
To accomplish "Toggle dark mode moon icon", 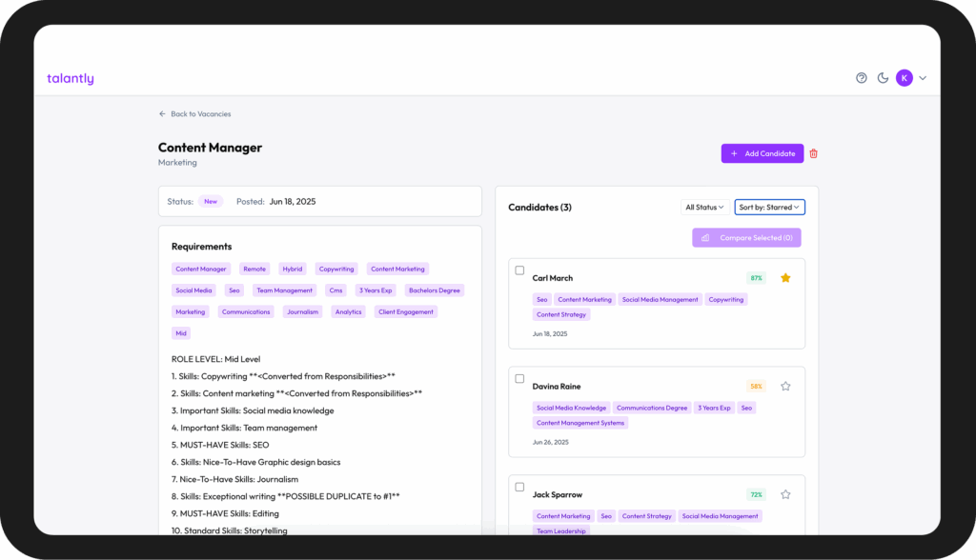I will coord(883,78).
